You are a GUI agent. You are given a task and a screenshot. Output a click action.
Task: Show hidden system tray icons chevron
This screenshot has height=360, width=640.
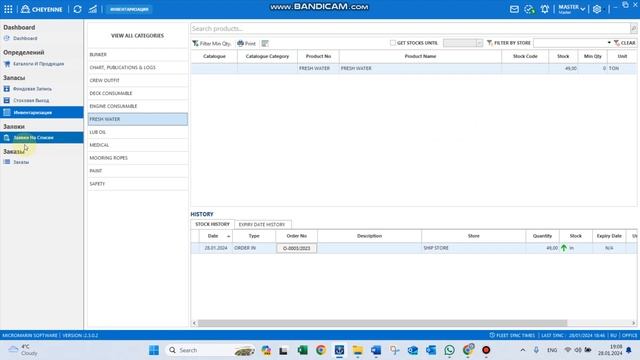[x=522, y=350]
